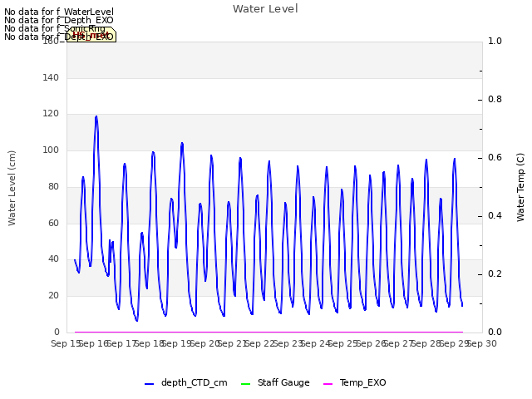
Task: Click the 0 tick on left axis
Action: coord(57,332)
